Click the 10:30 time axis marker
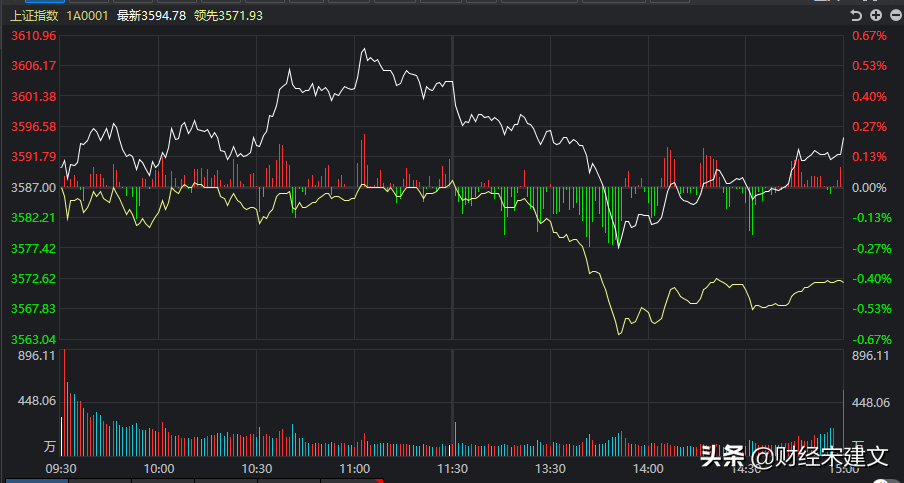 (x=257, y=468)
